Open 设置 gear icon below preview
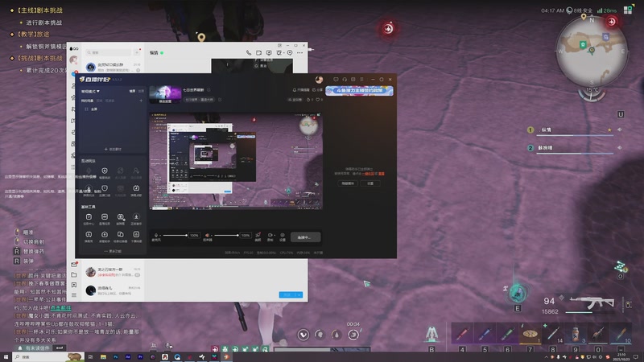 283,237
